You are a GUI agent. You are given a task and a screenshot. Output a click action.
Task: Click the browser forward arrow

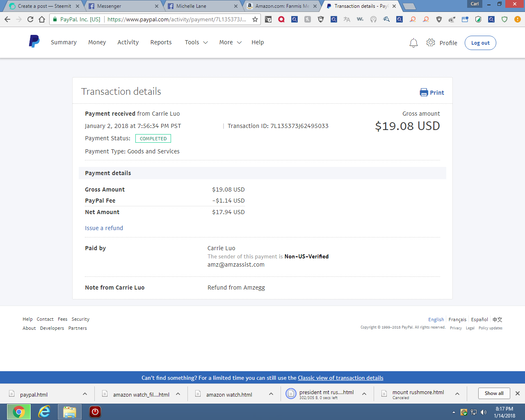click(19, 19)
